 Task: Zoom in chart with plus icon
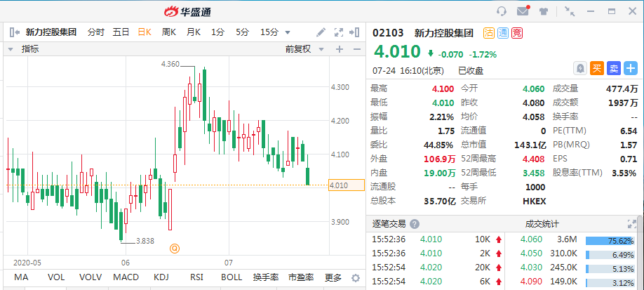340,49
